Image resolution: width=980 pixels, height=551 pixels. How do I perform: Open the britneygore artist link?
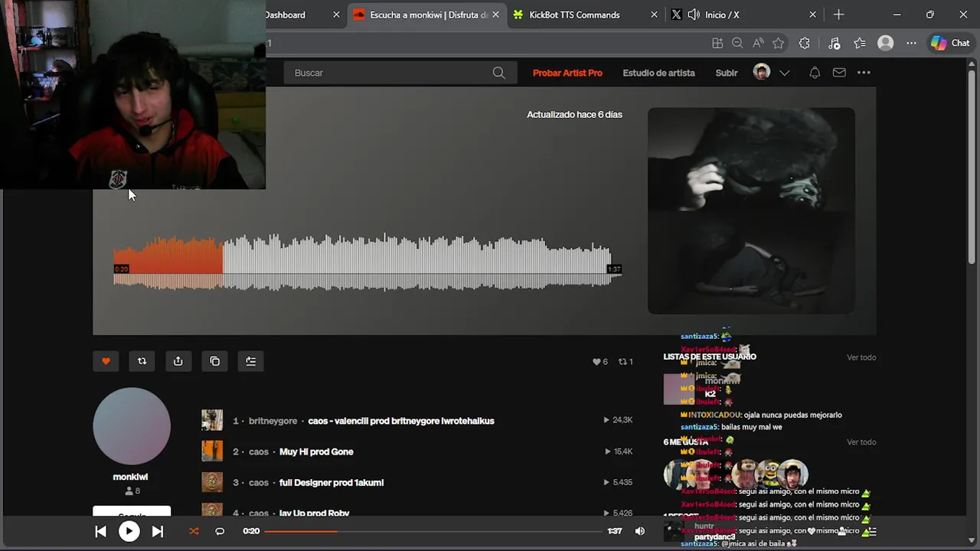[x=273, y=421]
